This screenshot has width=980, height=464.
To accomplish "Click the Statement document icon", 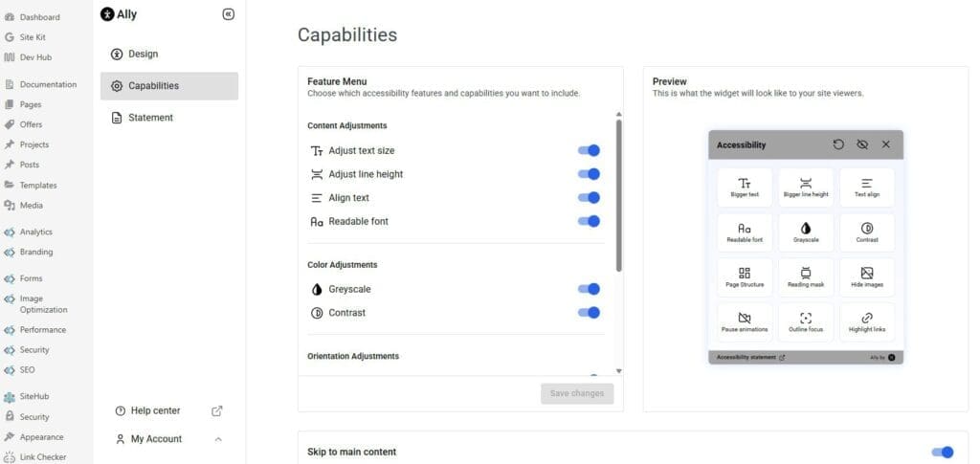I will tap(116, 118).
